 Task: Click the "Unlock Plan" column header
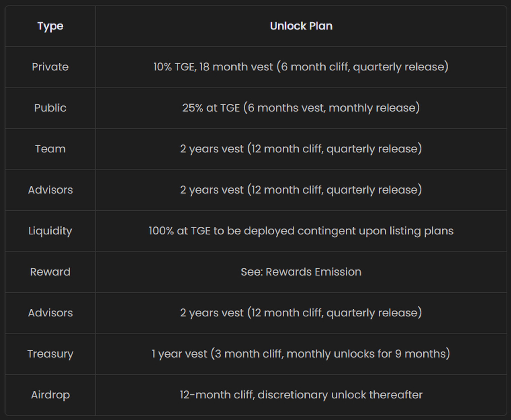click(301, 26)
